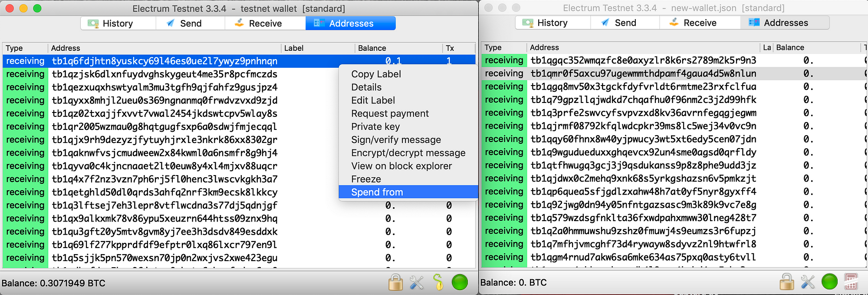Select address tb1qjx9rh9dezyzjfytuyhjrxle3nkrk86xx8302gr

164,140
